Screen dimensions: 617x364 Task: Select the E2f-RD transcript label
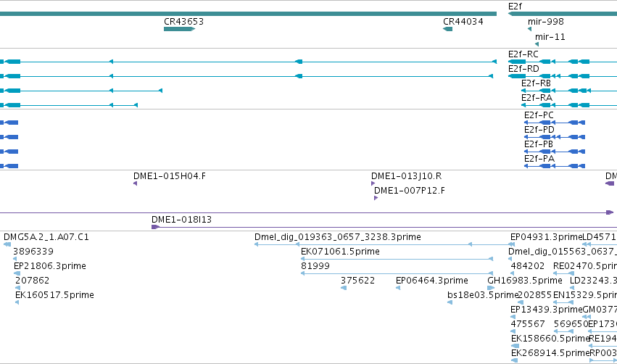(x=523, y=68)
